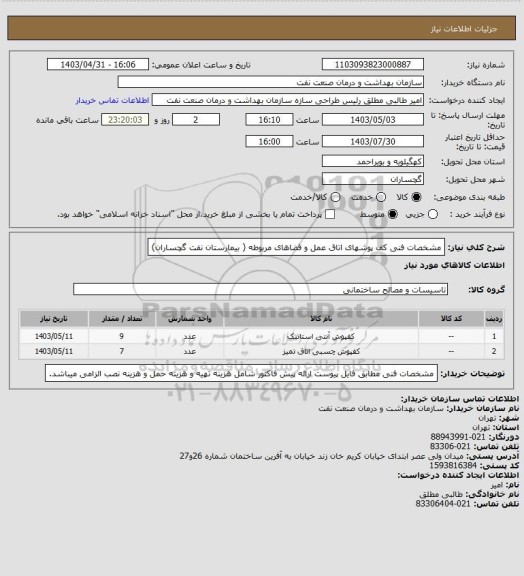Viewport: 524px width, 576px height.
Task: Click the جزئیات اطلاعات نیاز header title
Action: [464, 29]
